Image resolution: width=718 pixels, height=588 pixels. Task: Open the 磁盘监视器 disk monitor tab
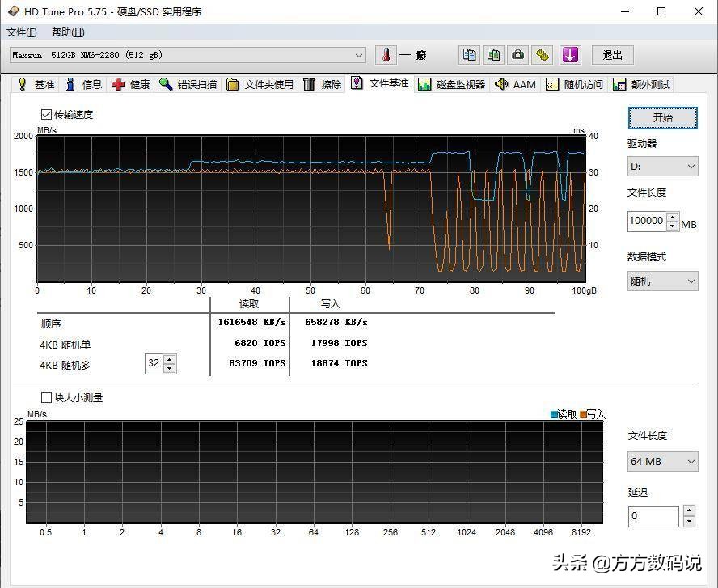(452, 85)
